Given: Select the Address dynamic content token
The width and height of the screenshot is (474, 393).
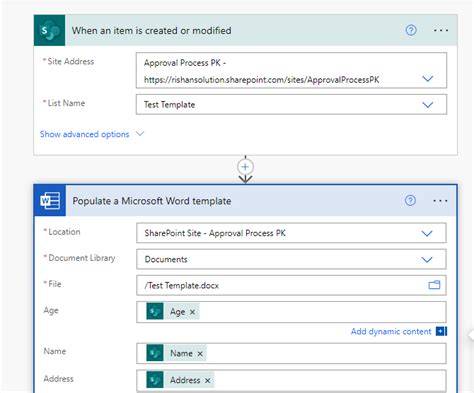Looking at the screenshot, I should [x=180, y=380].
